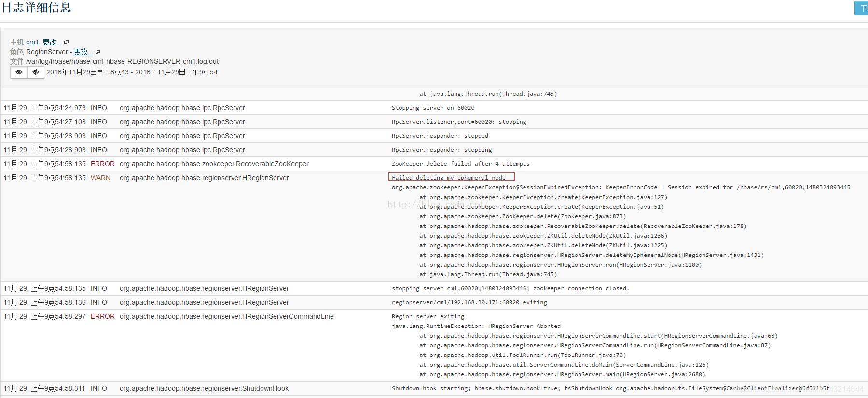Click the 'Shutdown hook starting' message

(610, 389)
